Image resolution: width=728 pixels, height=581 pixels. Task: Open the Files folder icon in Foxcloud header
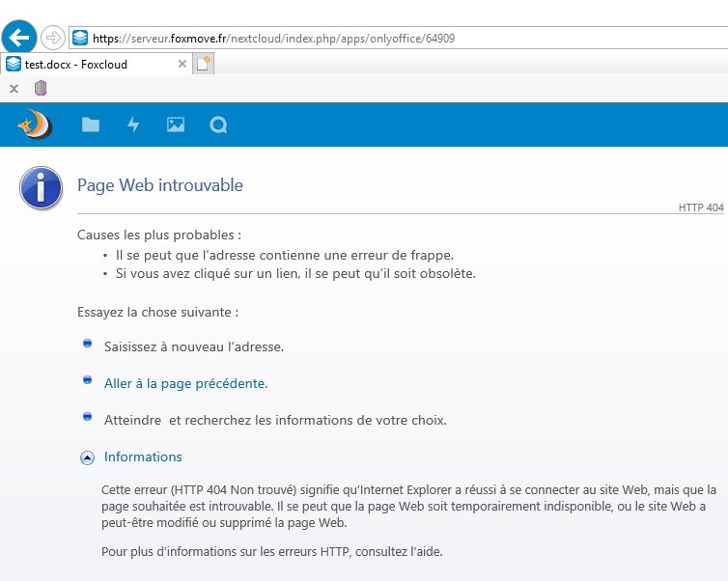click(x=91, y=124)
